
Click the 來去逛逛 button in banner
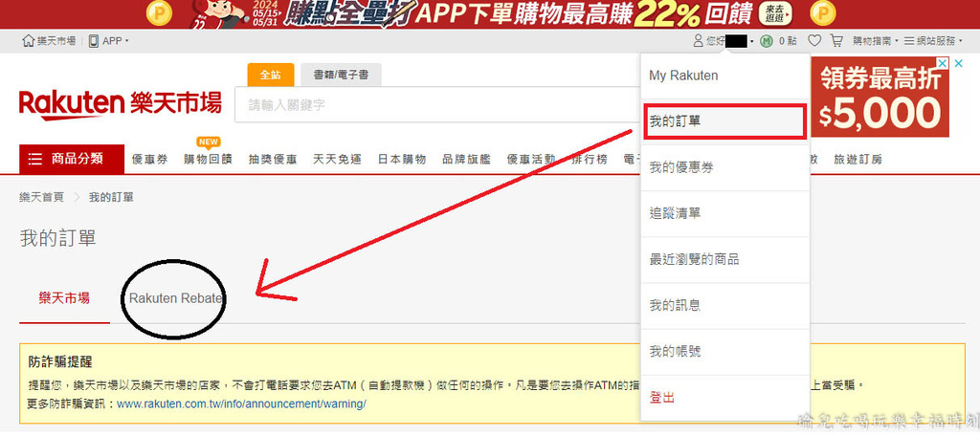click(x=775, y=13)
